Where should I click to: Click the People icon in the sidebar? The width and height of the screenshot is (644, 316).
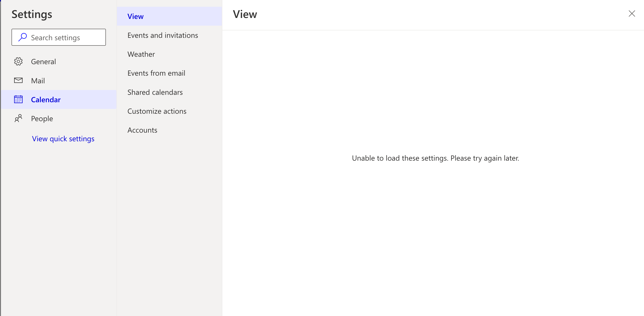coord(18,118)
